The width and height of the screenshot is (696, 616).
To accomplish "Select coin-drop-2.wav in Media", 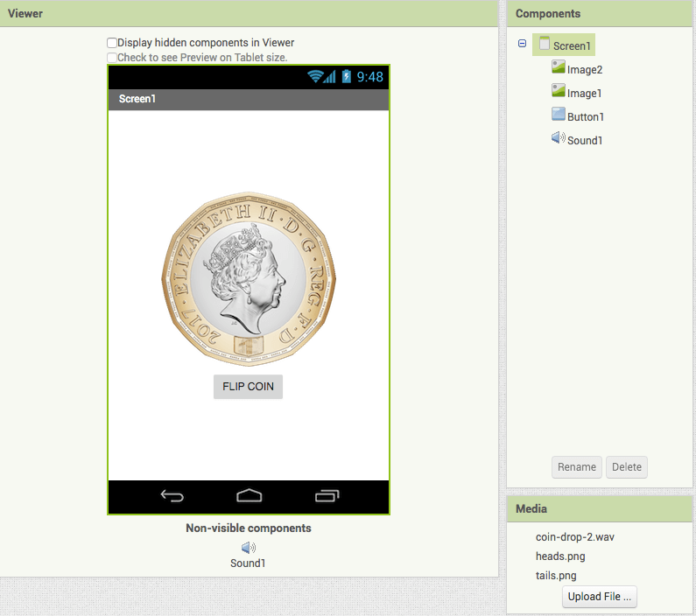I will (575, 537).
